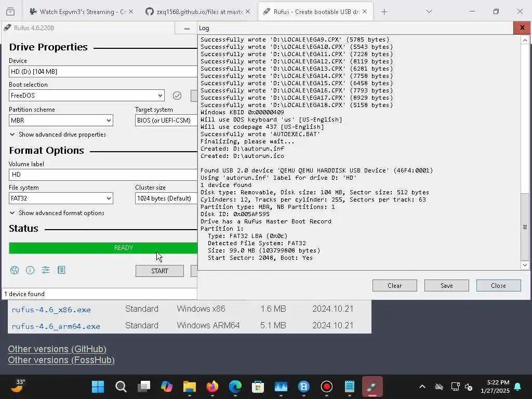
Task: Open Microsoft Edge from taskbar
Action: point(235,387)
